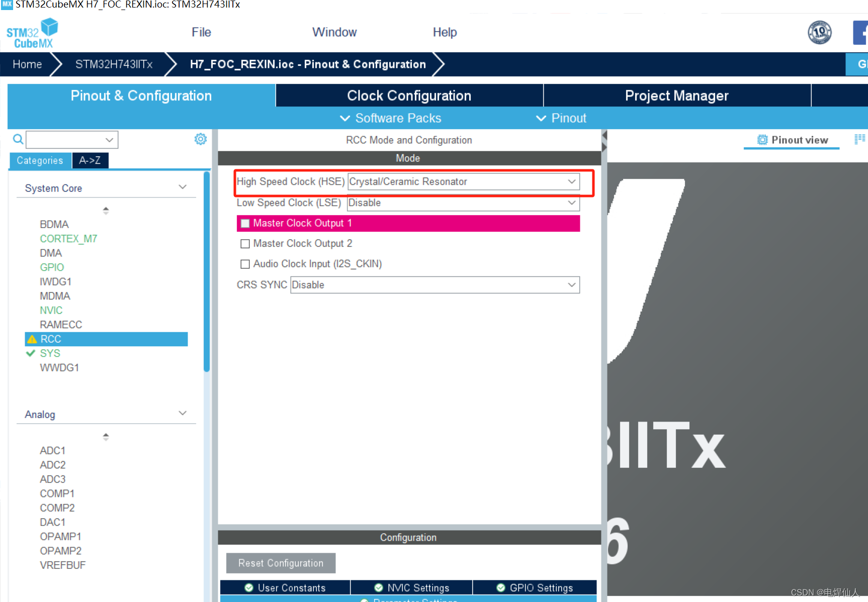Select OPAMP2 under Analog
Screen dimensions: 868x602
(61, 551)
